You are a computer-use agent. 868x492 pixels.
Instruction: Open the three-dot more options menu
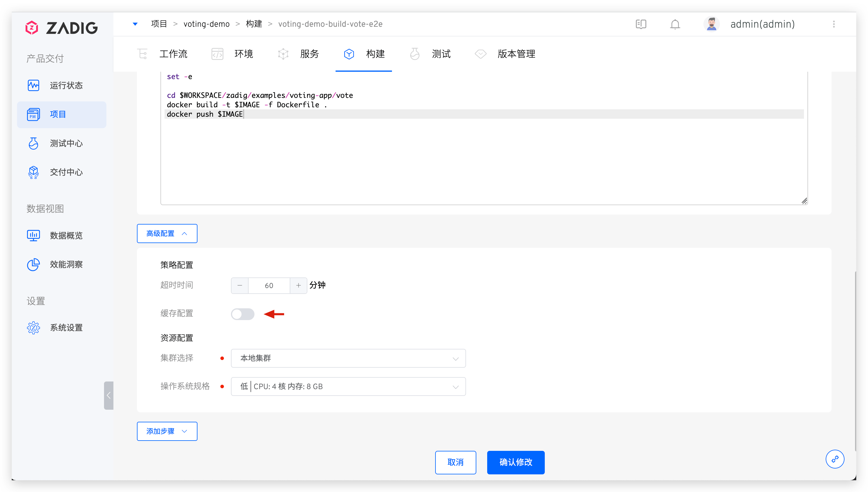point(834,24)
